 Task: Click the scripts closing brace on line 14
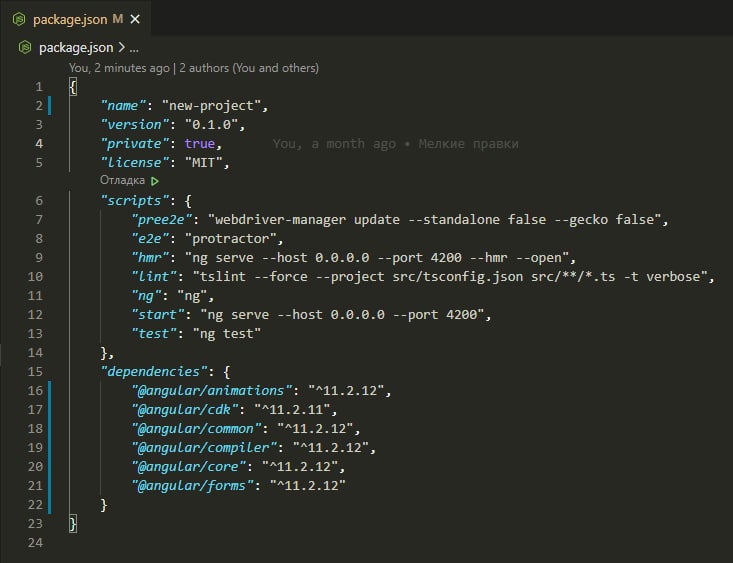pyautogui.click(x=104, y=353)
